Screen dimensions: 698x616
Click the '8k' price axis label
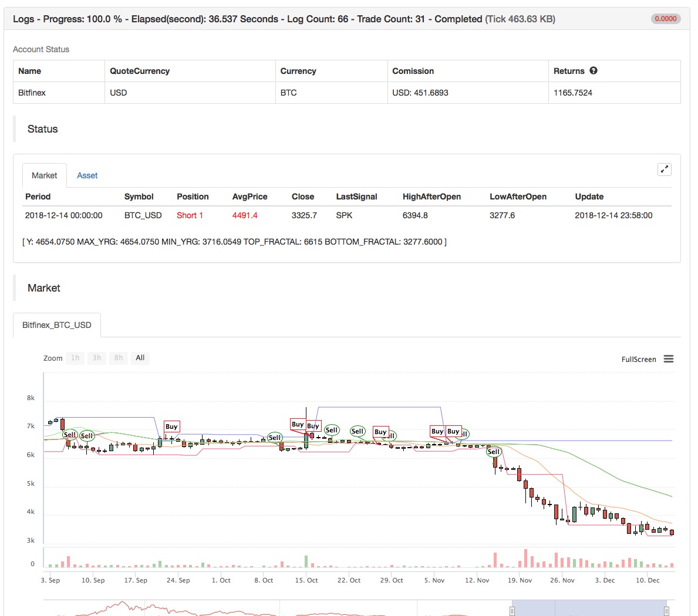click(x=31, y=398)
